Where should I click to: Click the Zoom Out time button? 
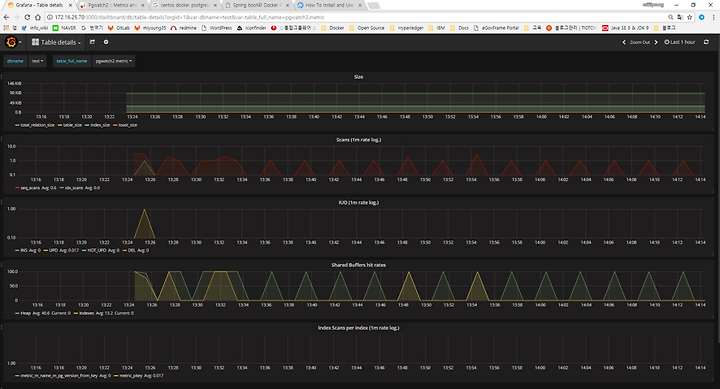coord(640,42)
